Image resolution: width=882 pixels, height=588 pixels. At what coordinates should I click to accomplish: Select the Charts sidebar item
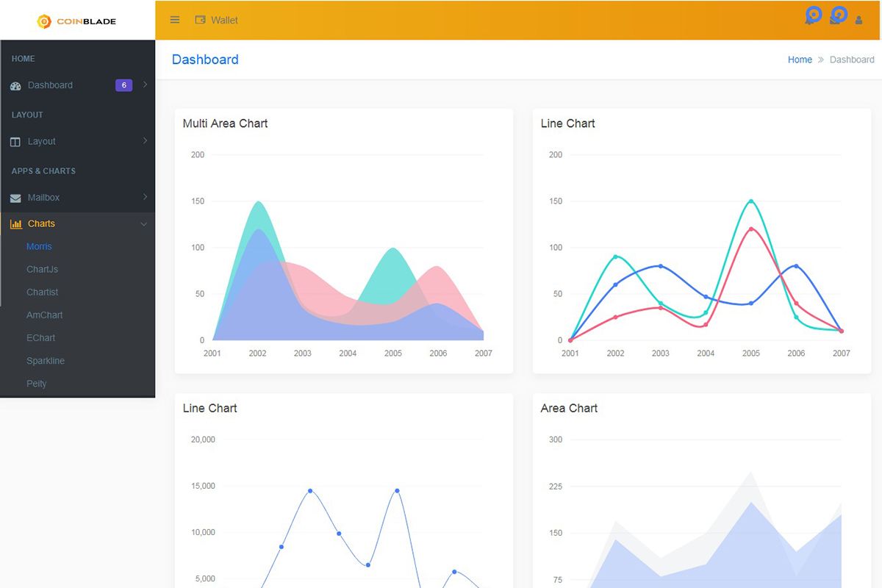(x=78, y=223)
